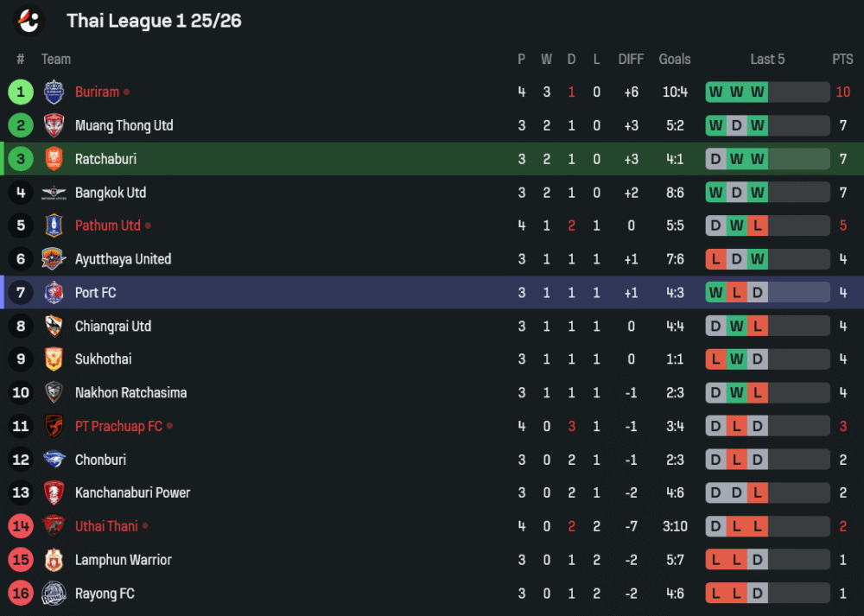Sort table by PTS column header
Viewport: 864px width, 616px height.
click(842, 60)
